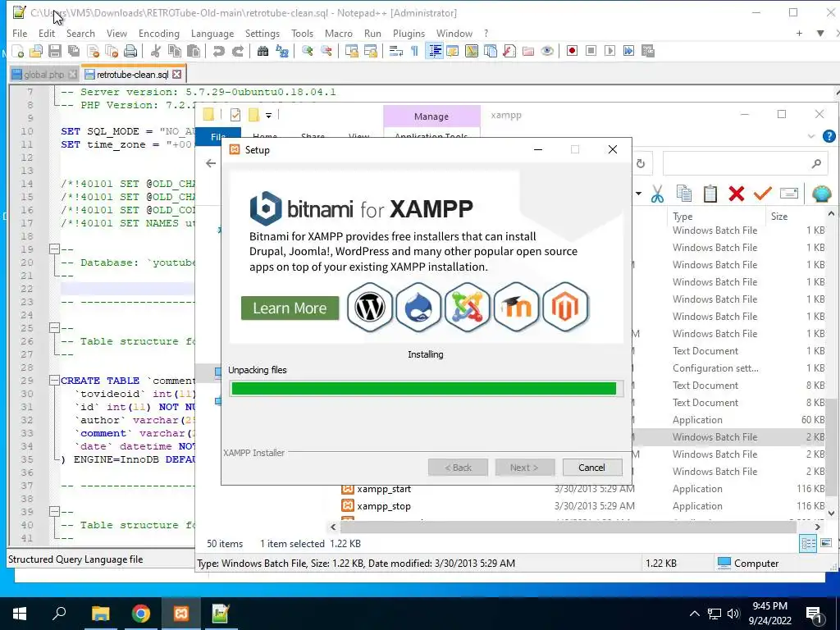Viewport: 840px width, 630px height.
Task: Open the Encoding menu in Notepad++
Action: point(158,33)
